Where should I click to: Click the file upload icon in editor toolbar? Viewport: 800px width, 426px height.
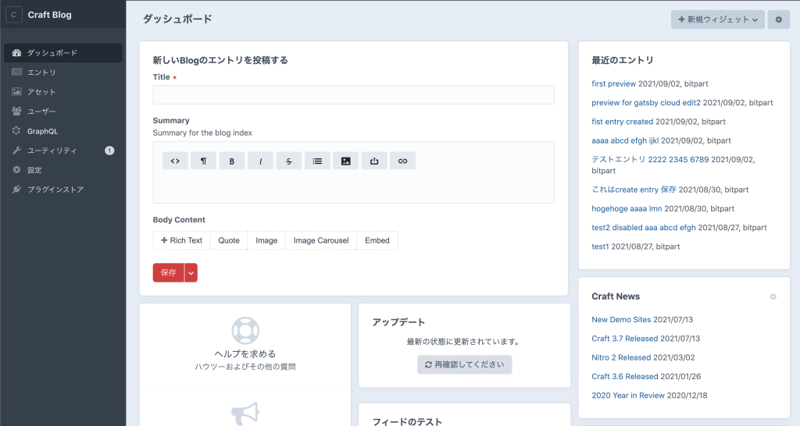point(375,160)
